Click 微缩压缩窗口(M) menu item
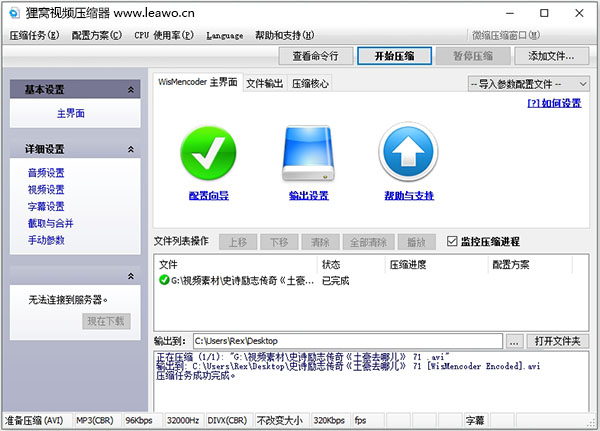This screenshot has width=600, height=431. [506, 35]
